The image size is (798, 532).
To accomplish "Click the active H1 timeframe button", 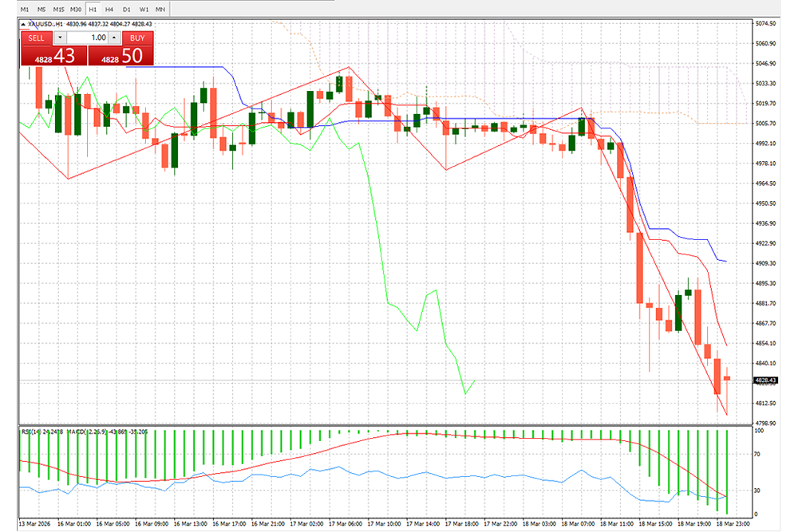I will 93,9.
